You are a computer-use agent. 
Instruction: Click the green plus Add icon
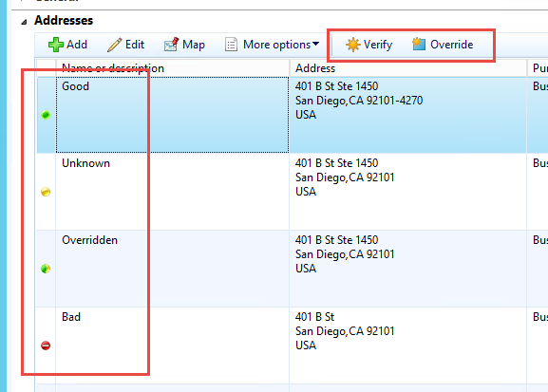[x=56, y=45]
